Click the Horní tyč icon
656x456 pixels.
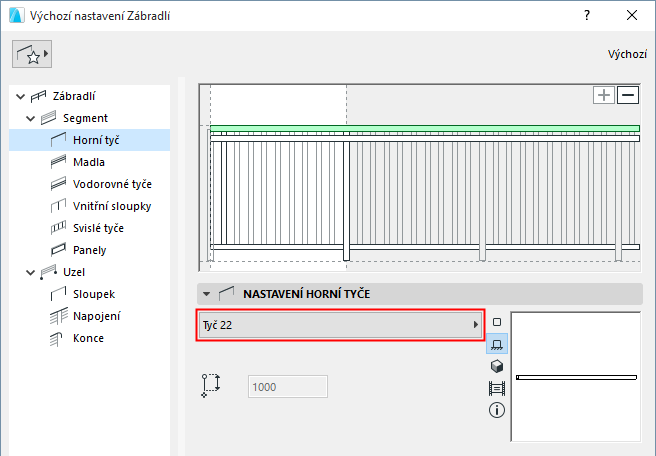pyautogui.click(x=58, y=140)
